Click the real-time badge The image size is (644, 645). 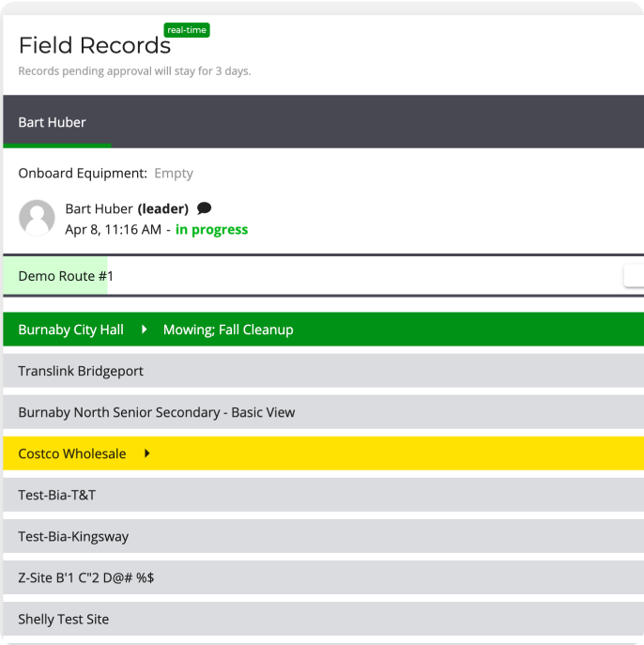[187, 30]
